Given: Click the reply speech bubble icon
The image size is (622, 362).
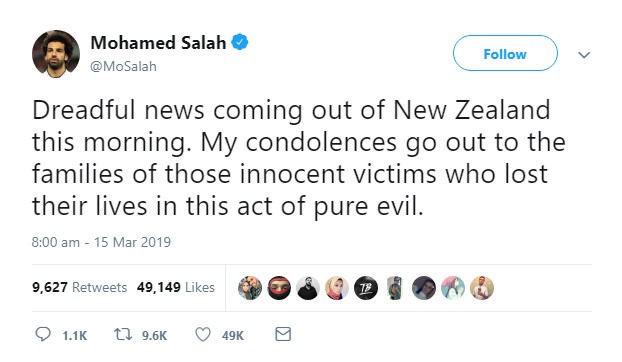Looking at the screenshot, I should click(43, 334).
